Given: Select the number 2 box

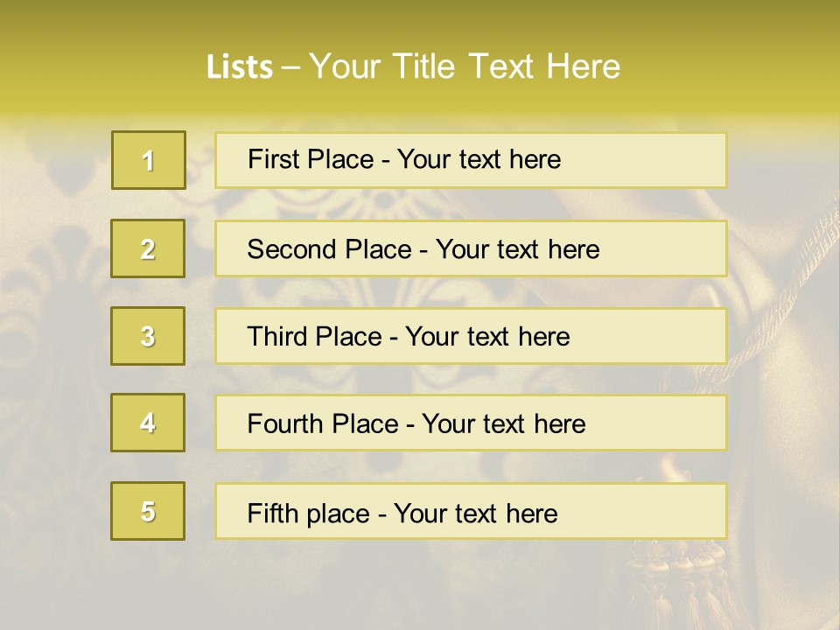Looking at the screenshot, I should (x=148, y=248).
